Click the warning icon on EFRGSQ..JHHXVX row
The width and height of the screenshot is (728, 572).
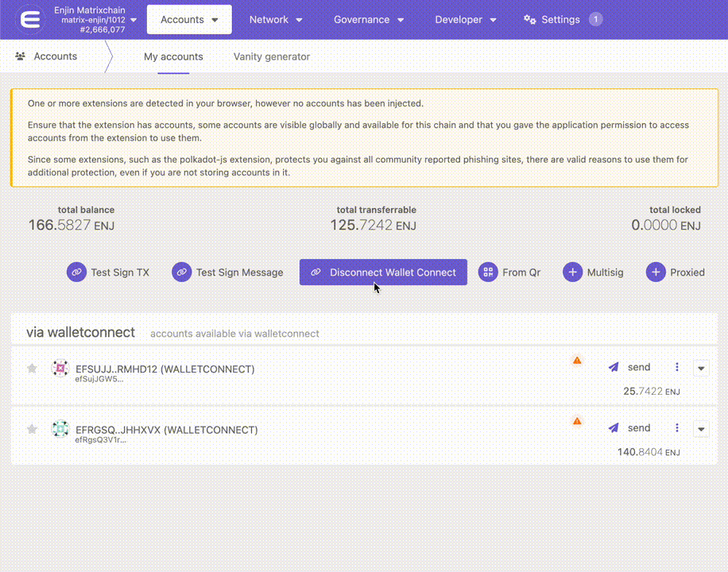pyautogui.click(x=577, y=421)
